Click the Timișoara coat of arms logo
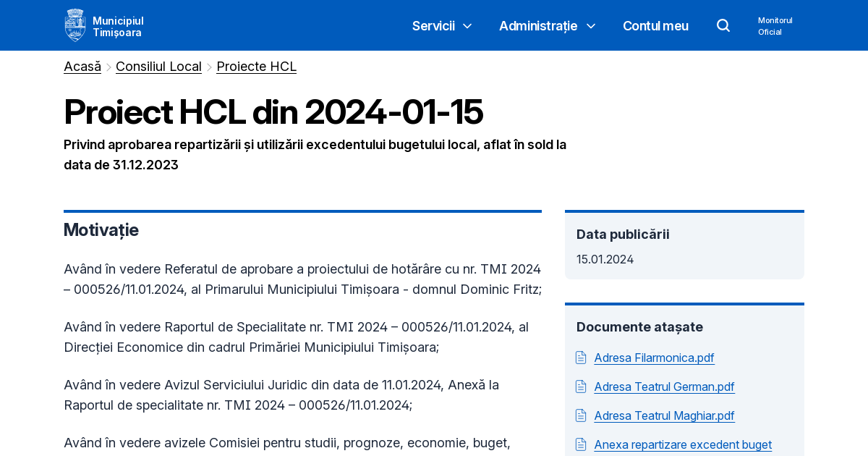 pos(75,25)
